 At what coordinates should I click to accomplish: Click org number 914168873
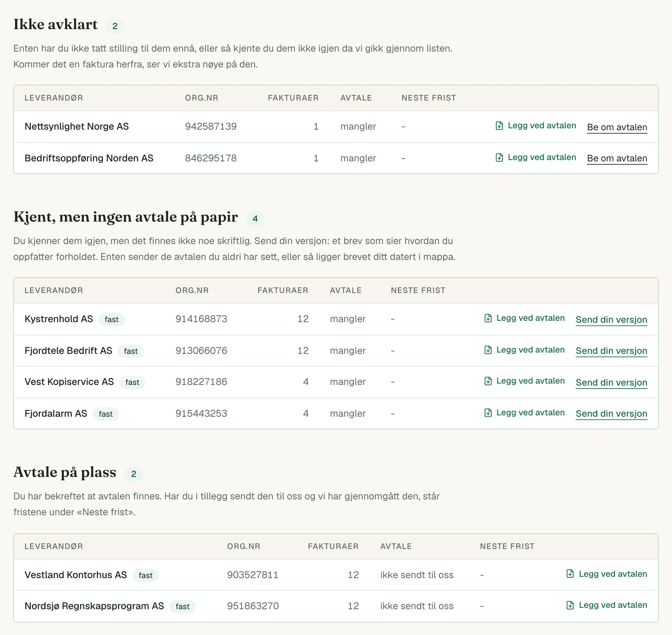pyautogui.click(x=201, y=319)
